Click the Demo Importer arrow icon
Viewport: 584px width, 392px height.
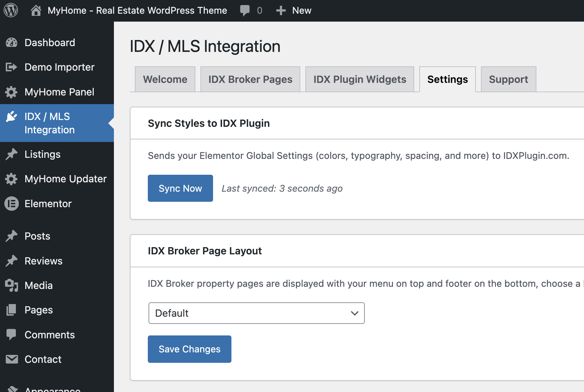point(12,67)
